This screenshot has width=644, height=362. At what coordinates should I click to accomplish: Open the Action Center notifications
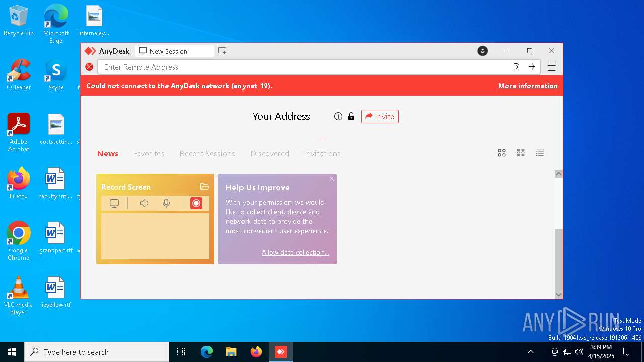tap(627, 352)
